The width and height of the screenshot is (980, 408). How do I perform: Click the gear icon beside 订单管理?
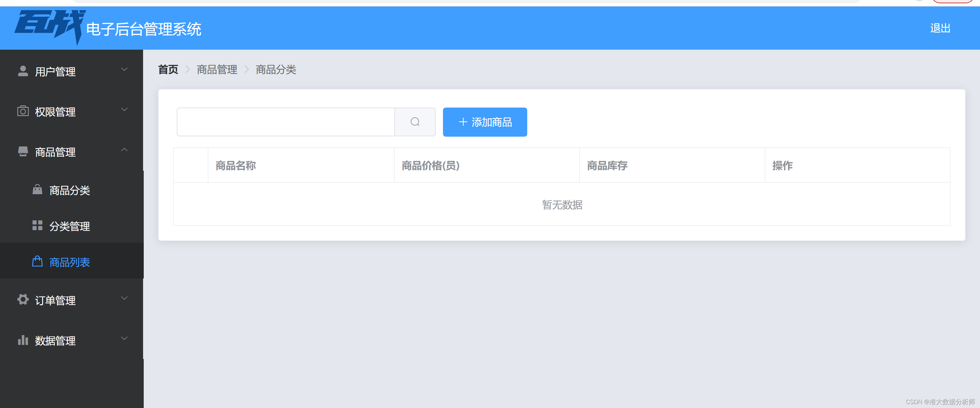pyautogui.click(x=23, y=299)
